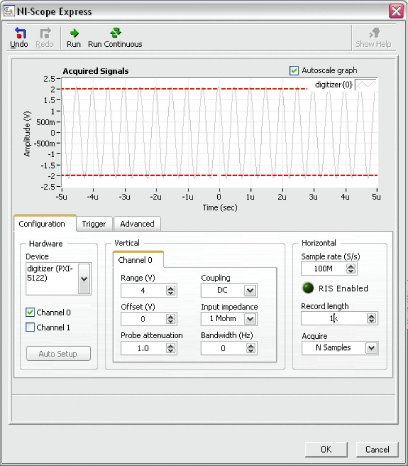Click the Acquired Signals graph plot area
This screenshot has width=408, height=466.
tap(220, 133)
